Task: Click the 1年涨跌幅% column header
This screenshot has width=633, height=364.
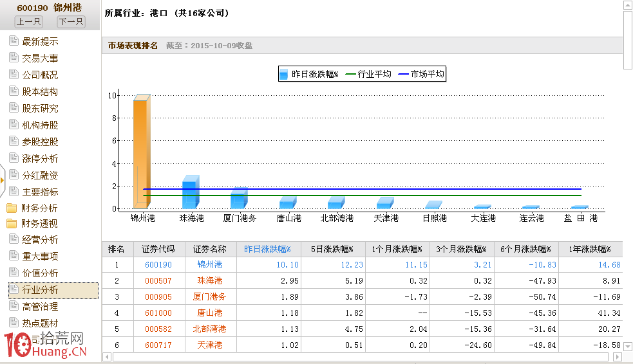Action: tap(590, 249)
